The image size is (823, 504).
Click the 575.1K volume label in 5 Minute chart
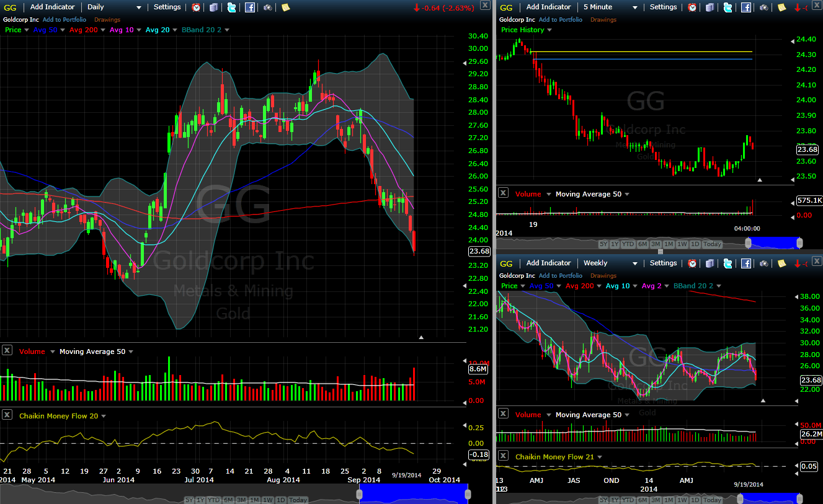point(809,201)
